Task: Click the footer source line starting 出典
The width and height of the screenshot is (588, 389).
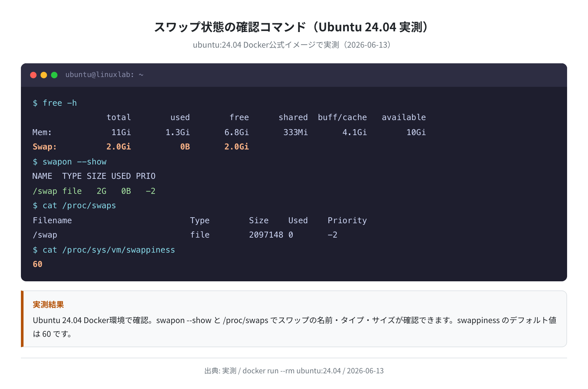Action: click(294, 371)
